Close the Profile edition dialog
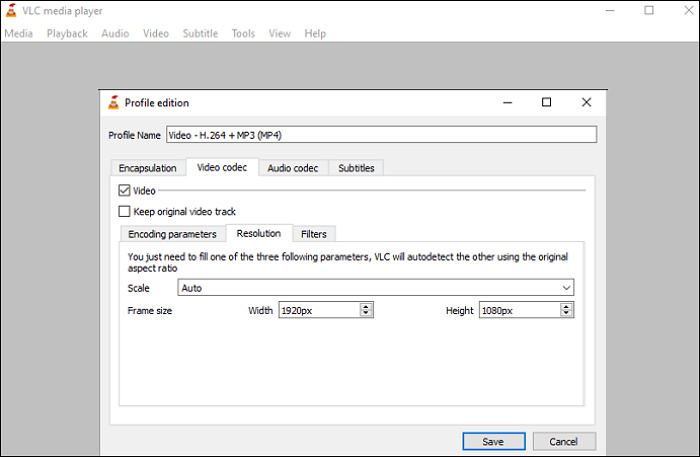 pos(585,102)
